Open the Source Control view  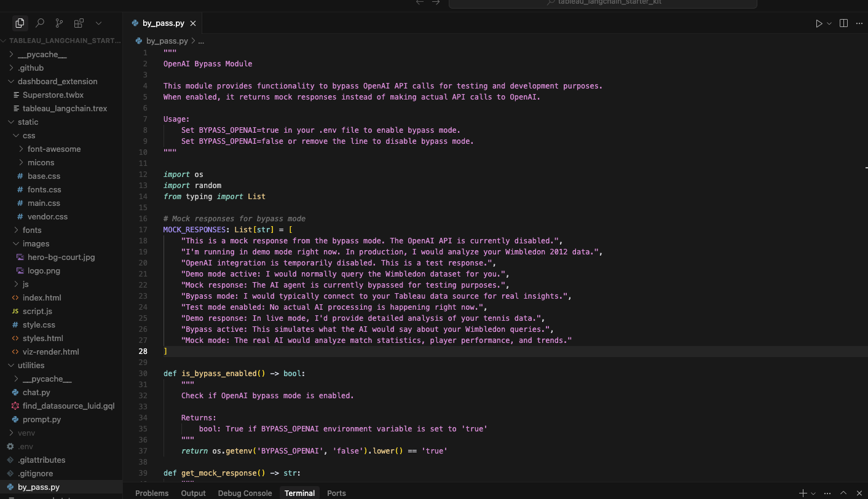tap(59, 23)
